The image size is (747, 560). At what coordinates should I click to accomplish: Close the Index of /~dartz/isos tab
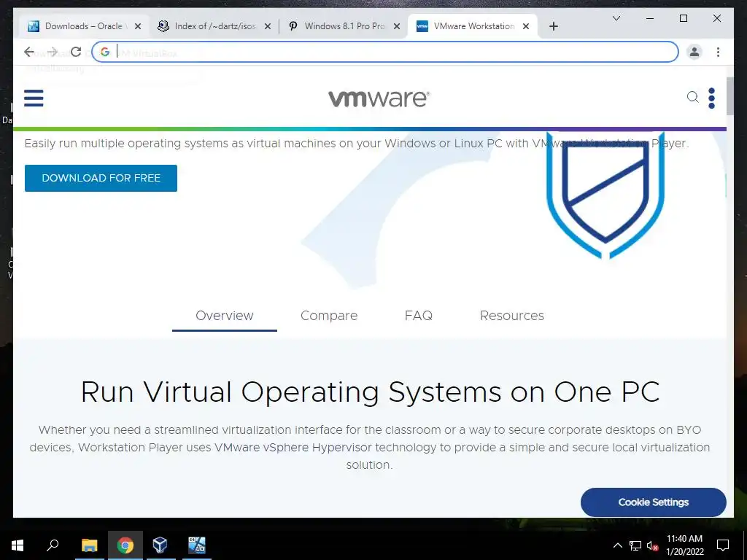[268, 27]
